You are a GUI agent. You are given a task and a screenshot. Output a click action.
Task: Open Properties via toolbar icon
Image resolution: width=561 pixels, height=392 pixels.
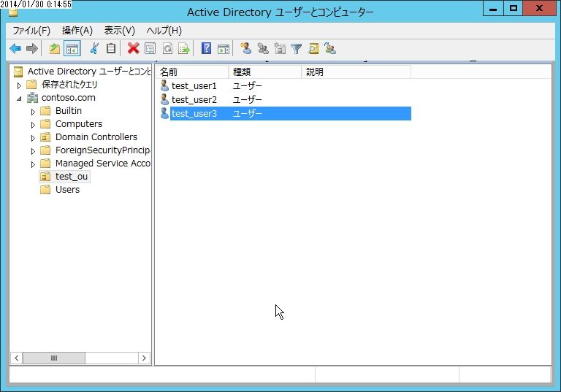click(x=150, y=48)
